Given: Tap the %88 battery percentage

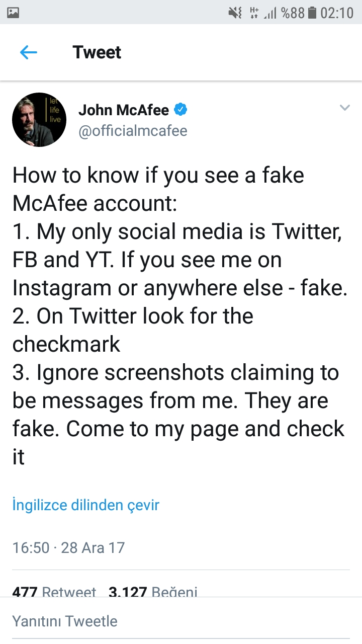Looking at the screenshot, I should click(293, 13).
